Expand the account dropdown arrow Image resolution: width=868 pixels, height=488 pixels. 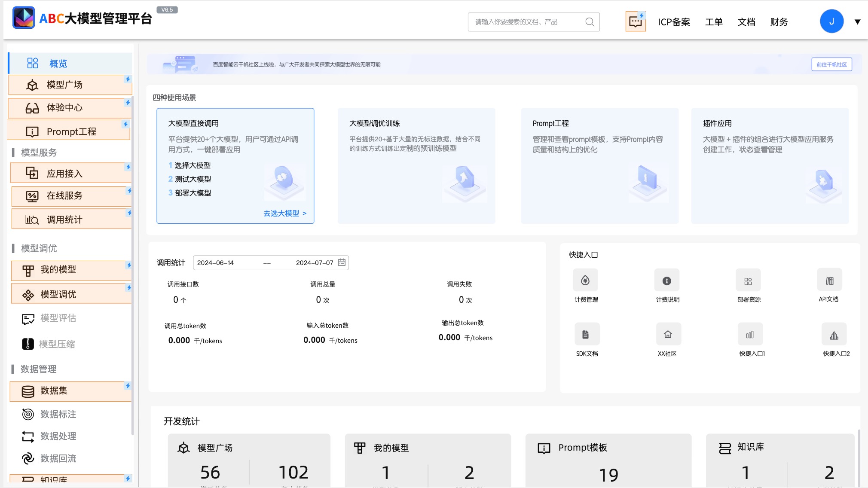pyautogui.click(x=857, y=22)
